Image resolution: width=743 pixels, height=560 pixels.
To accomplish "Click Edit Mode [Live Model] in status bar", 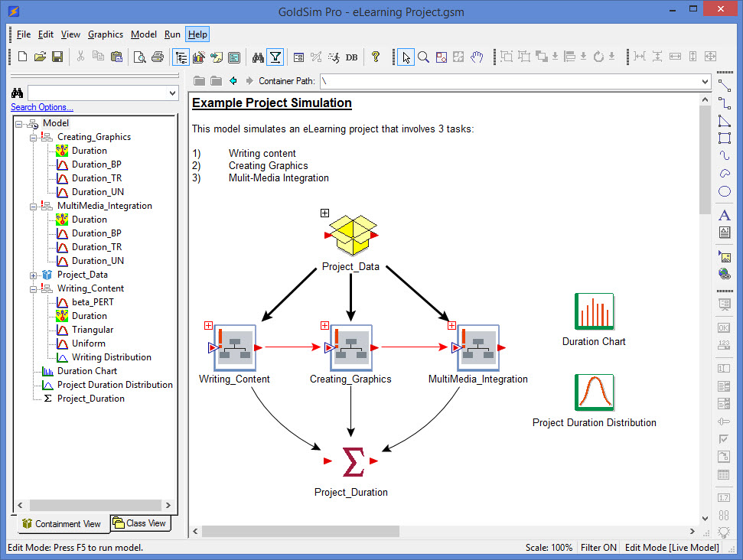I will 672,548.
